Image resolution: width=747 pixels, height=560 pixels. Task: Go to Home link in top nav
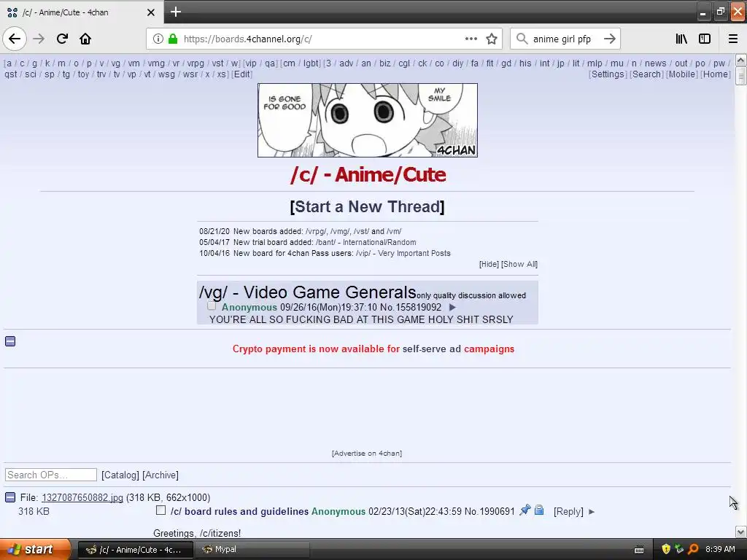716,74
